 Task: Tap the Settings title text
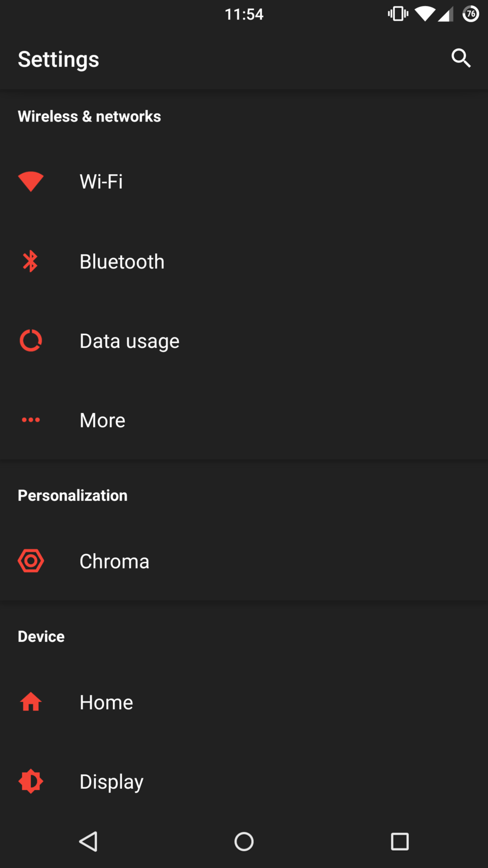click(x=59, y=59)
